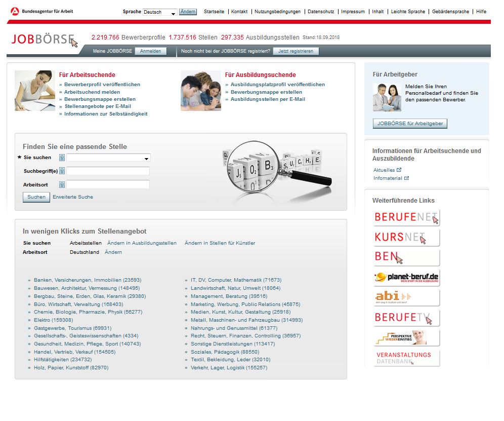
Task: Open Gastgewerbe, Tourismus category
Action: pos(73,328)
